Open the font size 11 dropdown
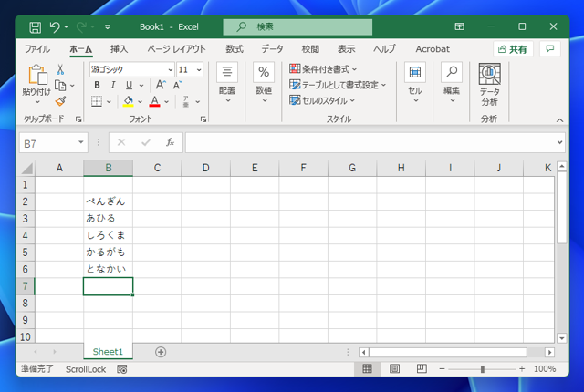This screenshot has height=392, width=584. coord(199,69)
